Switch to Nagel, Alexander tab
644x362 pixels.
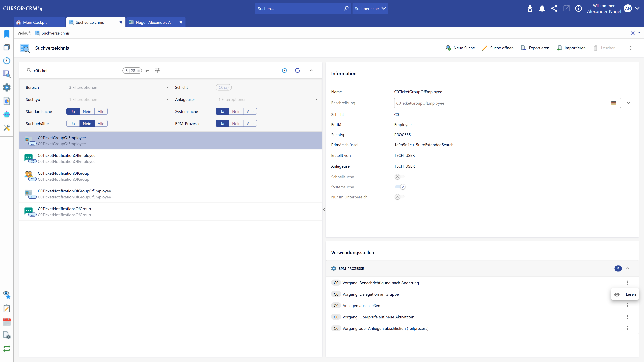click(156, 22)
